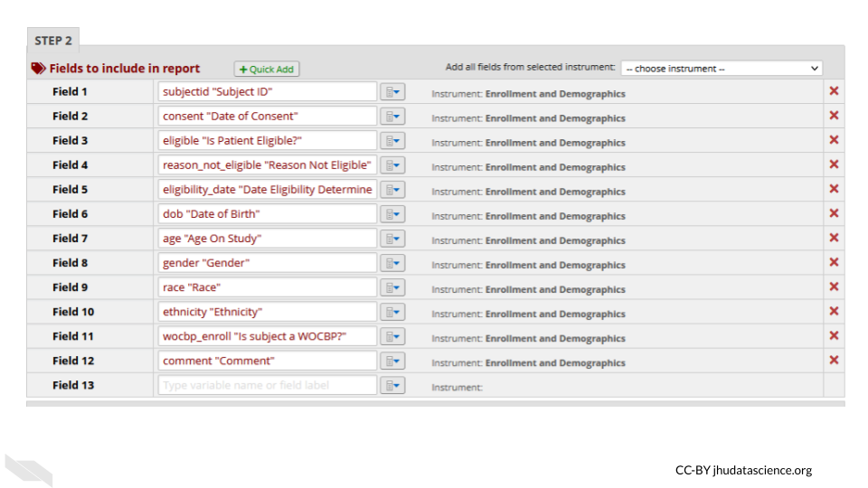Click the reason_not_eligible field input
Screen dimensions: 868x488
267,165
